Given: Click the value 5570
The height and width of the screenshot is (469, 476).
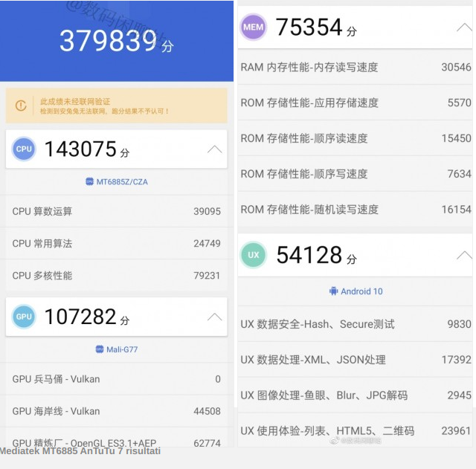Looking at the screenshot, I should coord(460,103).
